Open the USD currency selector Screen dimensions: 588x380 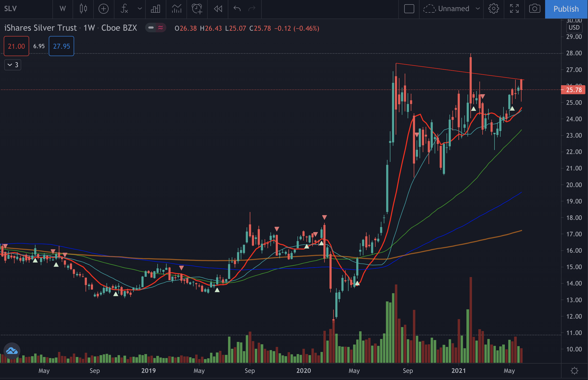click(574, 28)
